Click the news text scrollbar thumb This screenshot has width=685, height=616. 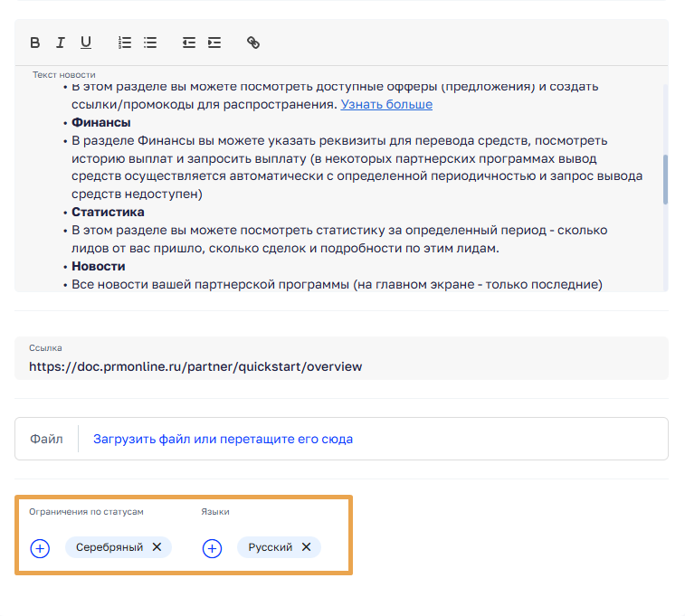click(665, 179)
